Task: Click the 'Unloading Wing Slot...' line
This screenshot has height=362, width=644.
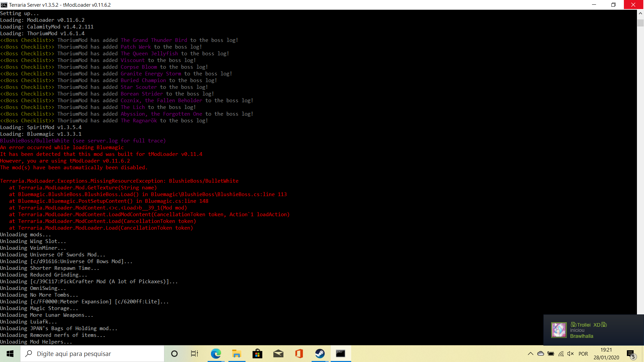Action: tap(33, 241)
